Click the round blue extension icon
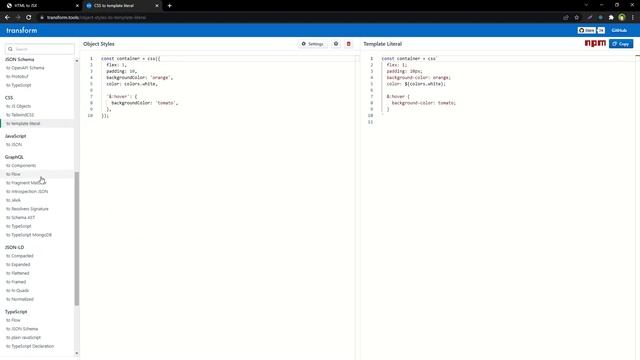Image resolution: width=640 pixels, height=360 pixels. pyautogui.click(x=600, y=18)
